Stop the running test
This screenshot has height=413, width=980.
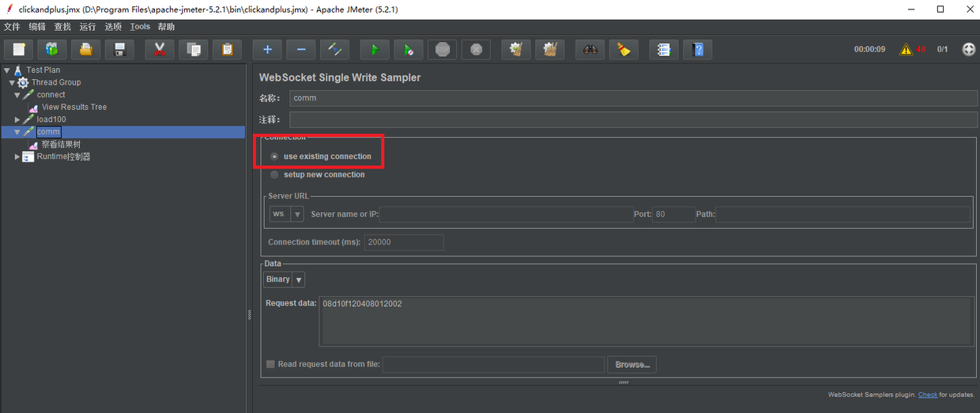443,49
